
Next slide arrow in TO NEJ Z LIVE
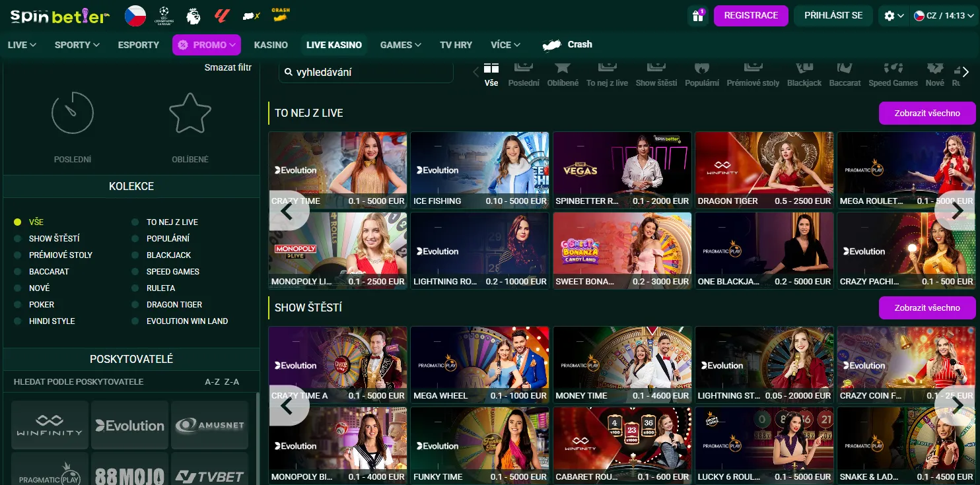tap(957, 210)
